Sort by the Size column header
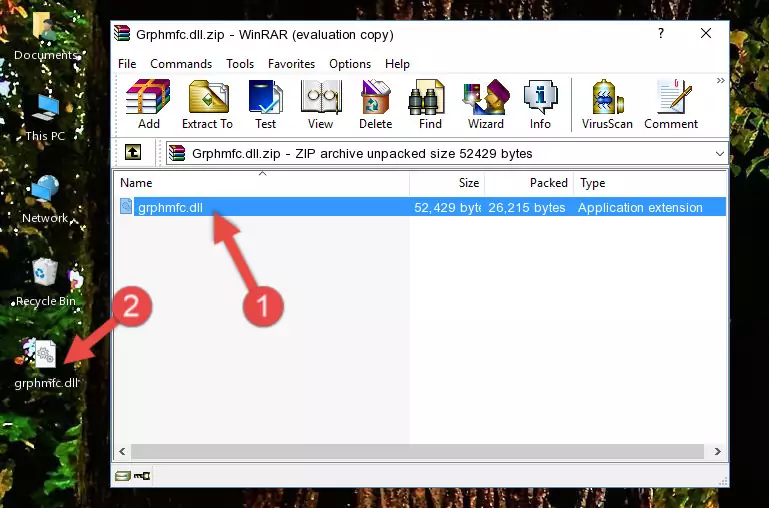The image size is (769, 508). click(447, 183)
